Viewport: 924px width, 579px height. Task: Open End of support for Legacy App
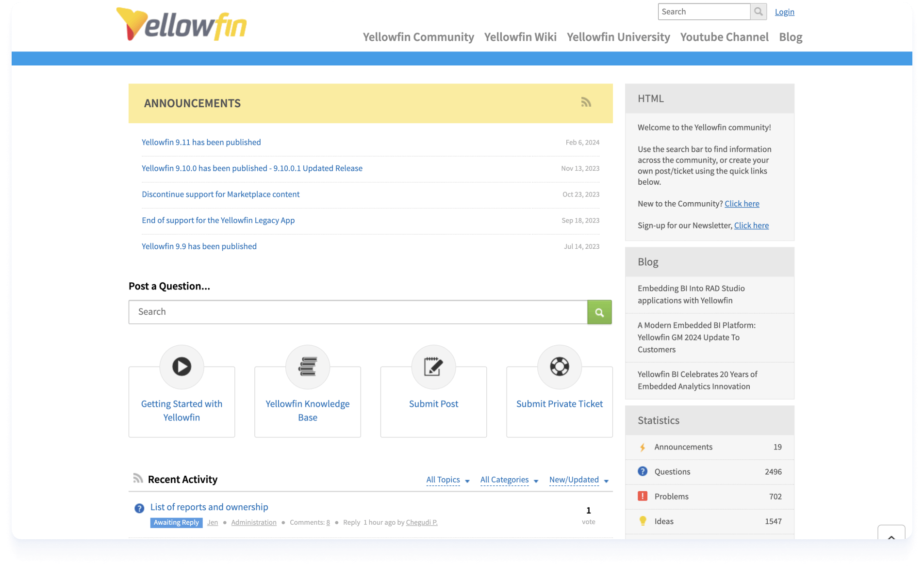tap(218, 220)
